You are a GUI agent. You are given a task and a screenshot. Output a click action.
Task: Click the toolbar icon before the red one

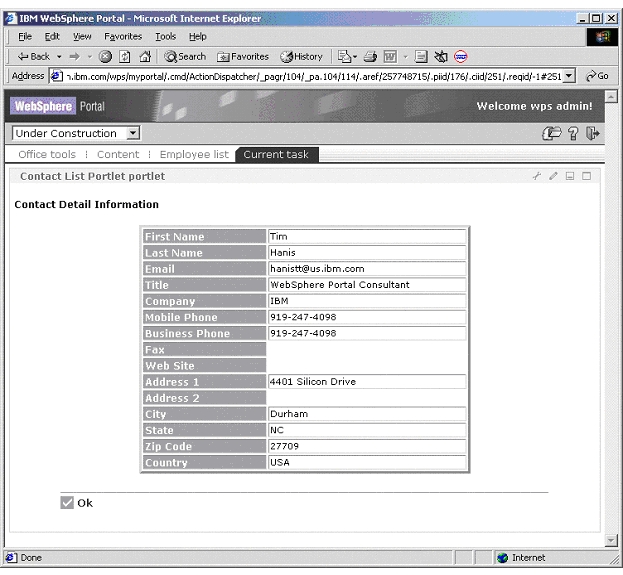[x=441, y=57]
